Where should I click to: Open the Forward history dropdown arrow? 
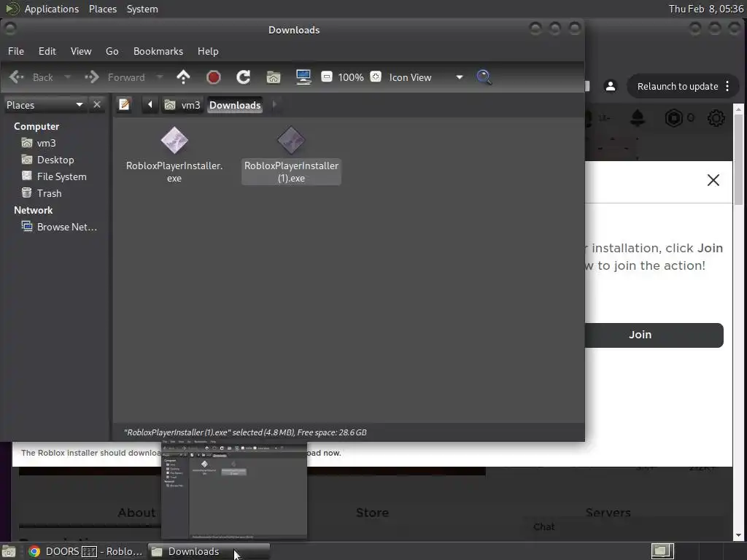click(x=160, y=77)
